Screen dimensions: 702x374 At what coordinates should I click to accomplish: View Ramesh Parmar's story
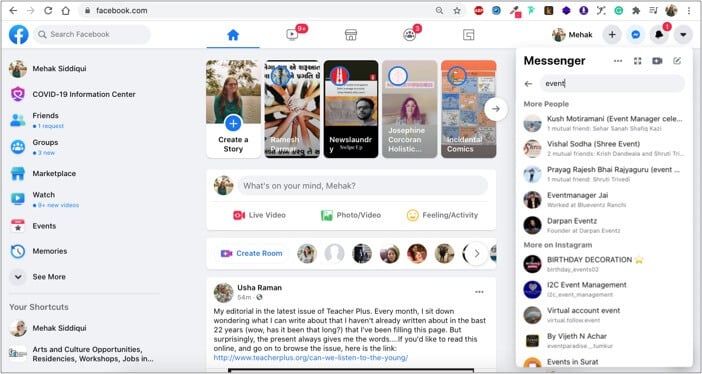292,109
